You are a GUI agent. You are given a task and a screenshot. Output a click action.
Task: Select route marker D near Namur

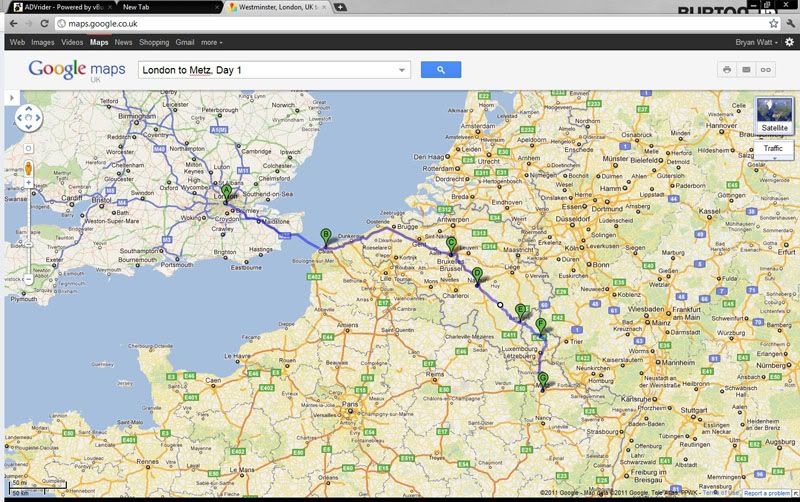[477, 276]
